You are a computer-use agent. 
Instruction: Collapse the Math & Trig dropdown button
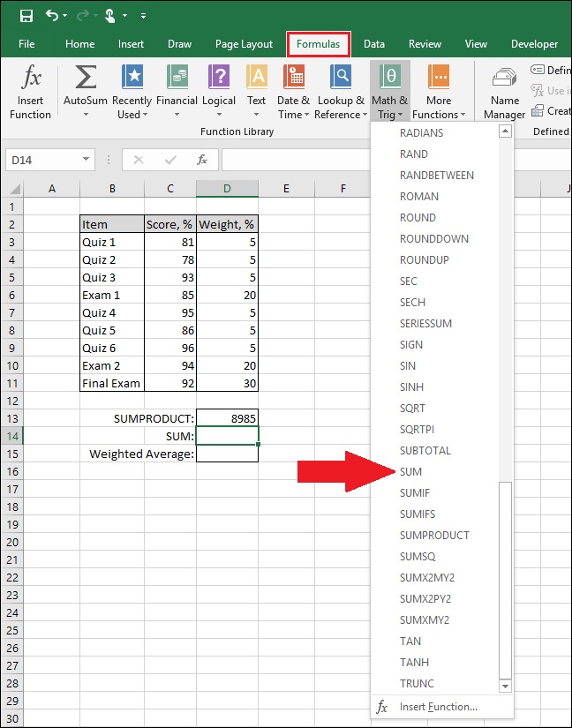390,91
